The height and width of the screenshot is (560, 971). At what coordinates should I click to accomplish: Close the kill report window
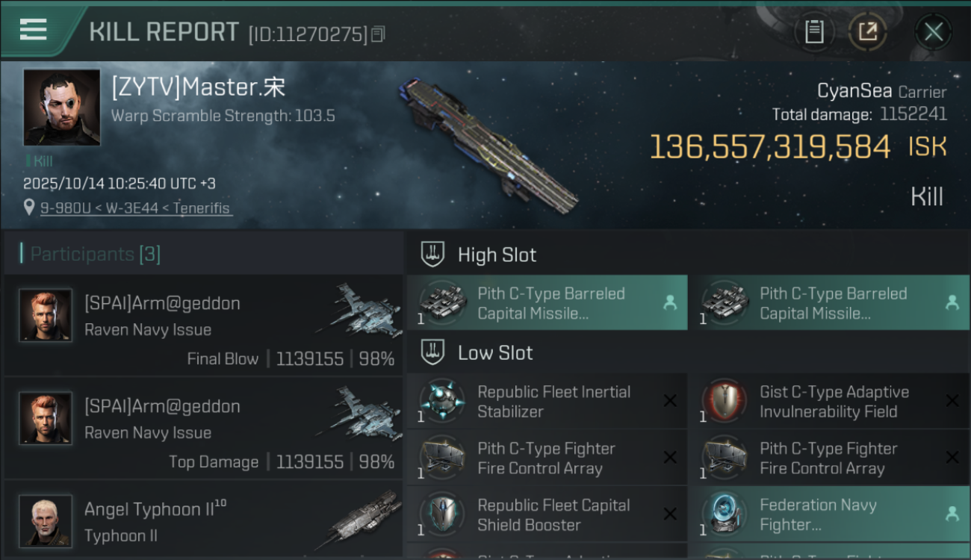tap(933, 32)
